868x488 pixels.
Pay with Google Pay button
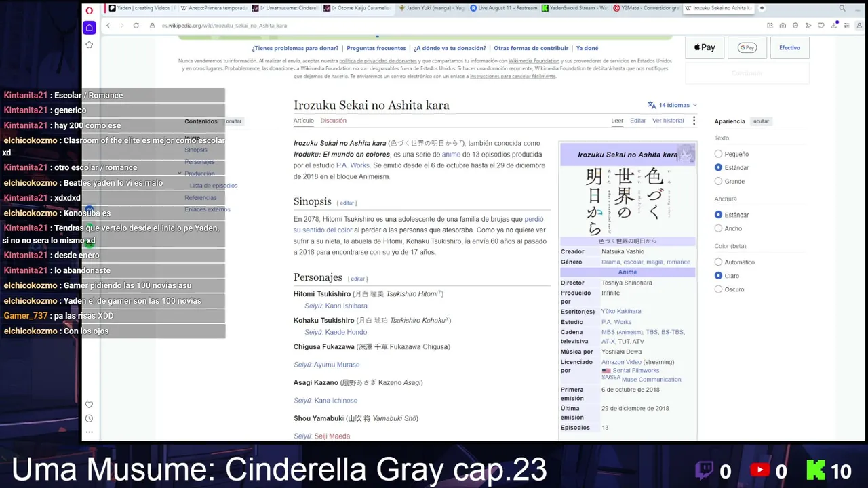pos(747,47)
